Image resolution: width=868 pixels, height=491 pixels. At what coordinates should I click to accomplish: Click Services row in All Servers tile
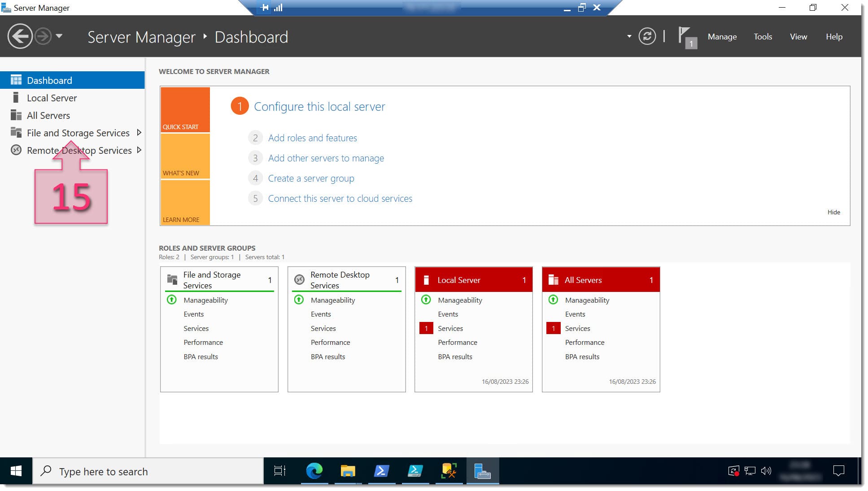(577, 329)
